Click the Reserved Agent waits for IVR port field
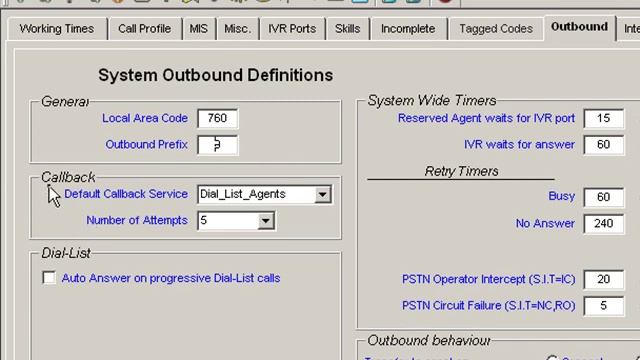Screen dimensions: 640x360 click(x=604, y=118)
